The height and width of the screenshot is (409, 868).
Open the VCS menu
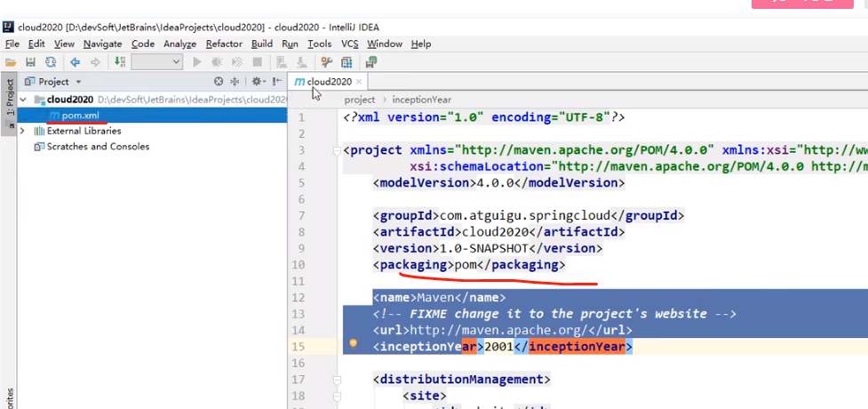[350, 44]
